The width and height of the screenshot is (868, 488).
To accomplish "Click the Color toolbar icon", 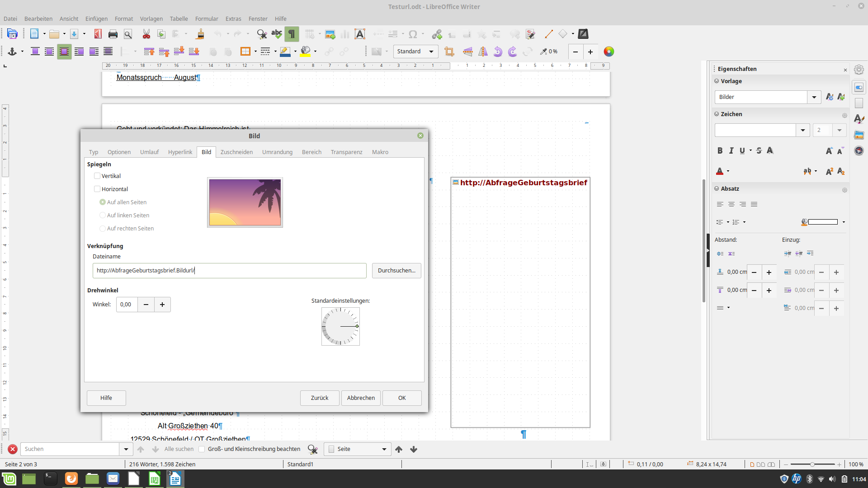I will pyautogui.click(x=609, y=52).
